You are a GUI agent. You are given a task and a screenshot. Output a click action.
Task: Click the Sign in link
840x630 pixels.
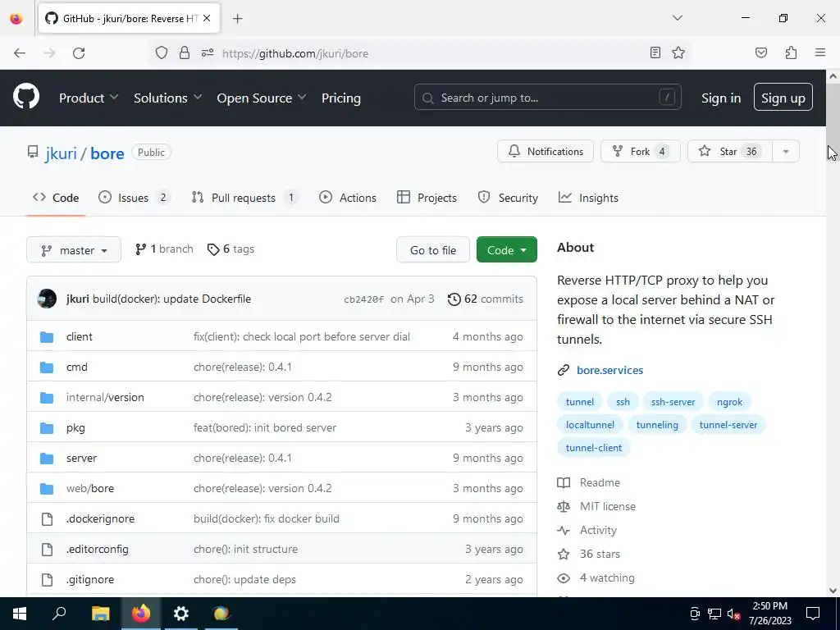tap(721, 98)
